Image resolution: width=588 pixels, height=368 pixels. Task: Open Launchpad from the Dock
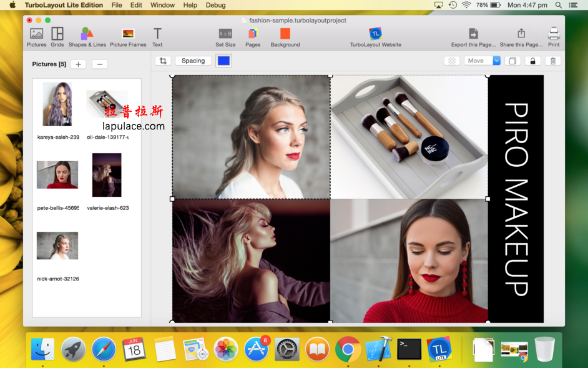(74, 349)
